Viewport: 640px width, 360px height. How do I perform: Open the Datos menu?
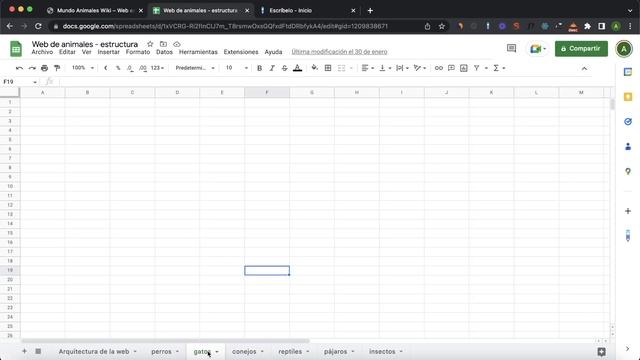[x=164, y=52]
